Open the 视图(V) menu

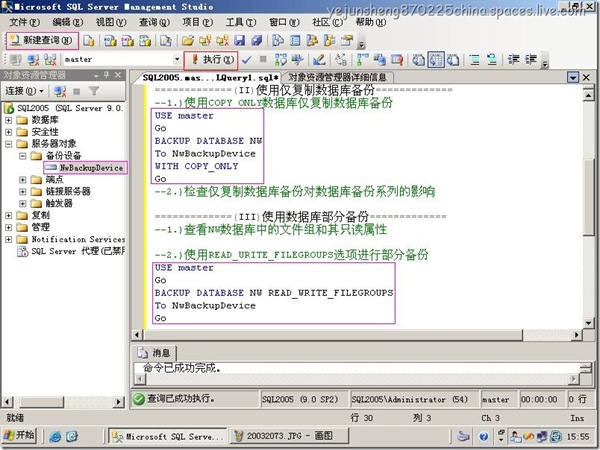click(x=111, y=22)
